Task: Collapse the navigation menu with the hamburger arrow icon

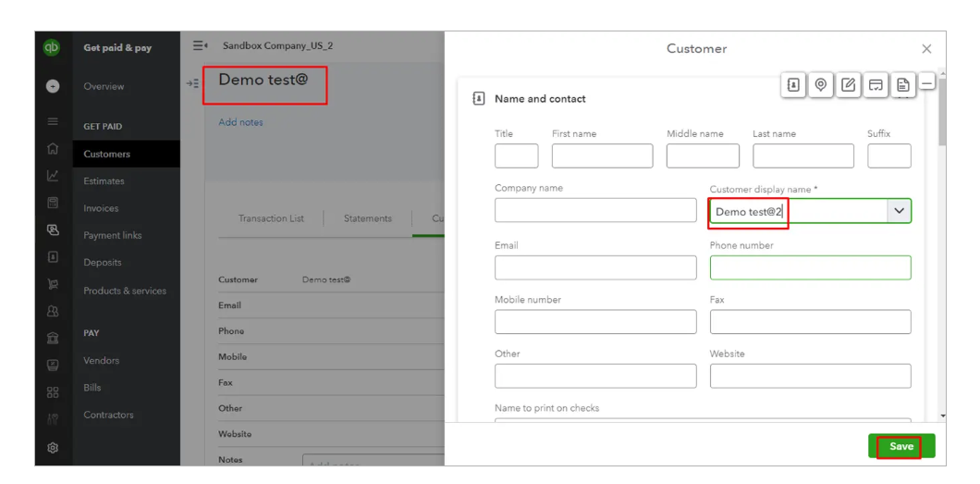Action: coord(200,45)
